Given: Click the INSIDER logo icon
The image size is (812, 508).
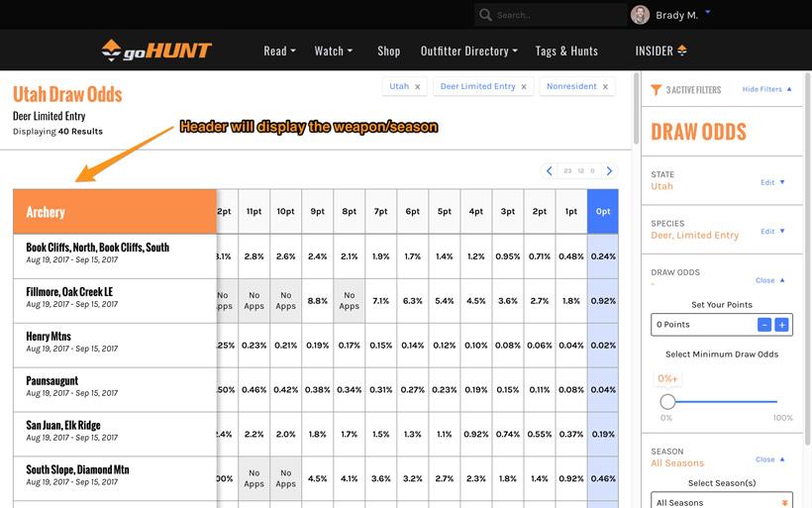Looking at the screenshot, I should 682,51.
